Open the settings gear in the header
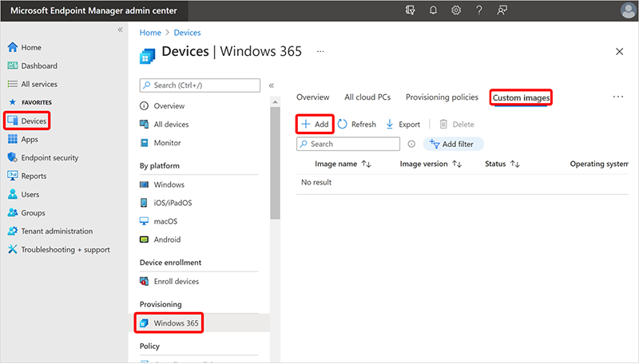Image resolution: width=639 pixels, height=364 pixels. pos(456,10)
